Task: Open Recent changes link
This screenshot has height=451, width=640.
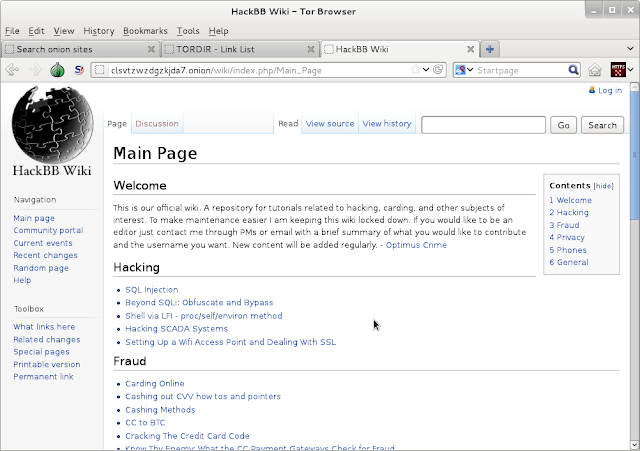Action: 45,255
